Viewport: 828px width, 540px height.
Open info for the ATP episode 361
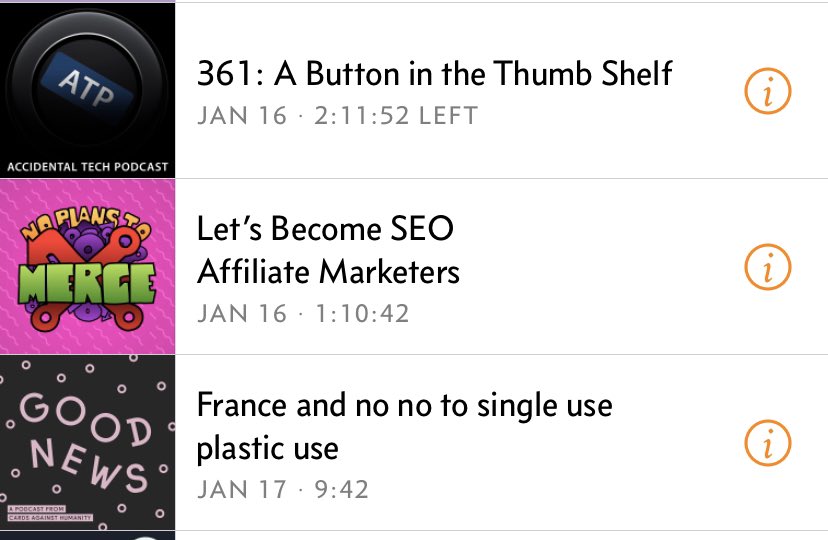[x=768, y=93]
